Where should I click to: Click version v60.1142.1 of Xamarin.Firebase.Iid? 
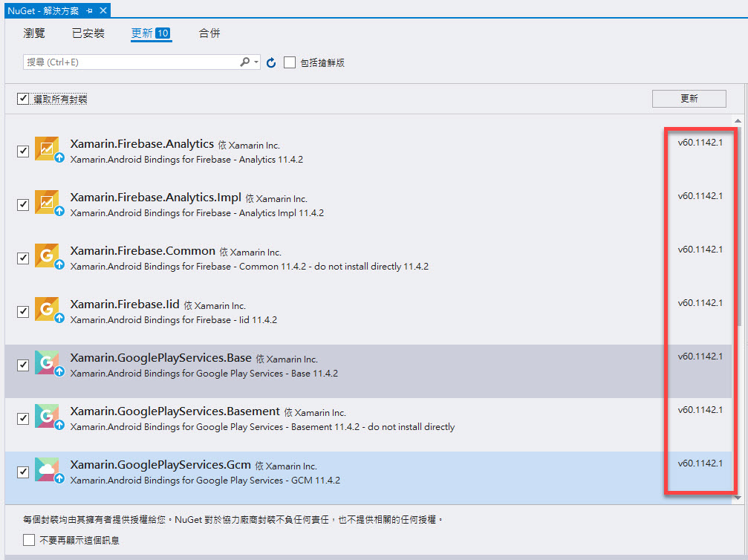coord(700,303)
